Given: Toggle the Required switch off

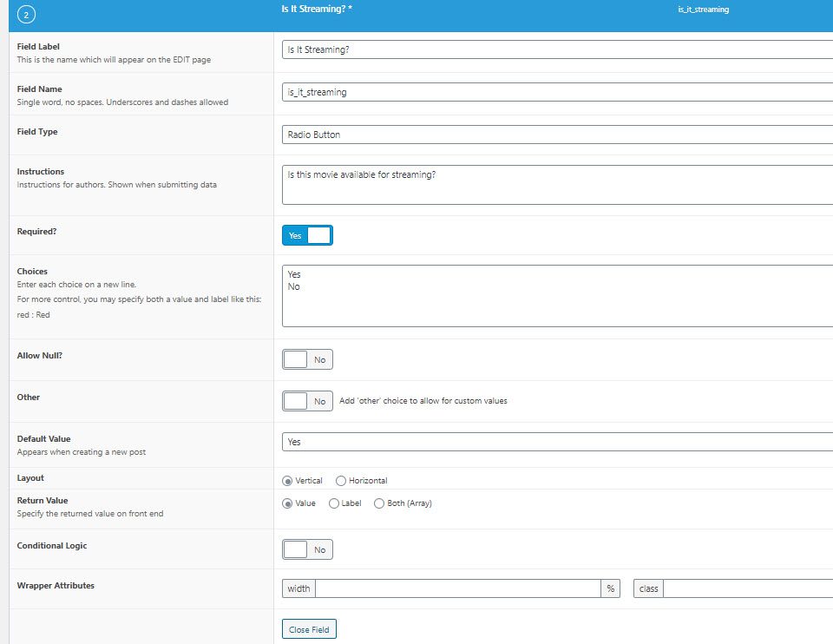Looking at the screenshot, I should coord(307,235).
